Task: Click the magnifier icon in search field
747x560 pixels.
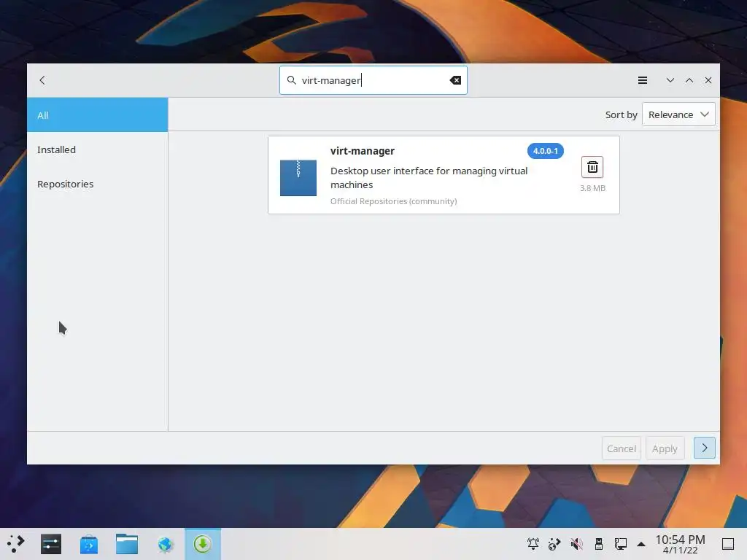Action: tap(291, 80)
